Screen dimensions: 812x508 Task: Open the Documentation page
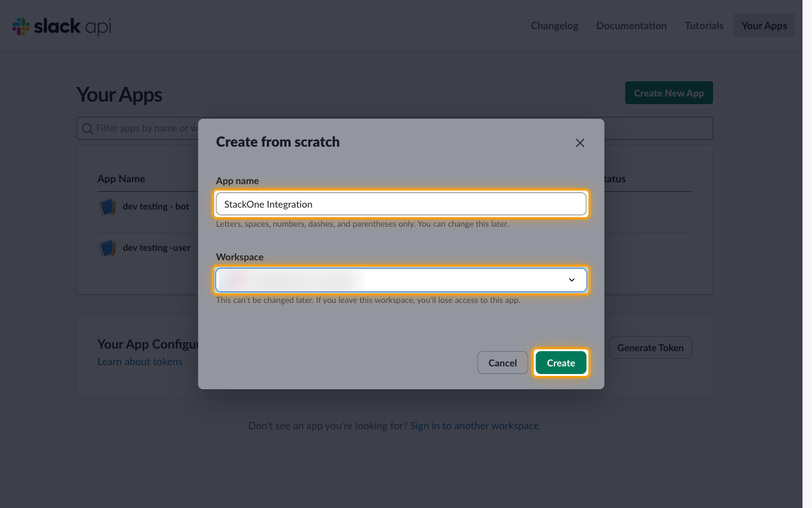tap(631, 25)
